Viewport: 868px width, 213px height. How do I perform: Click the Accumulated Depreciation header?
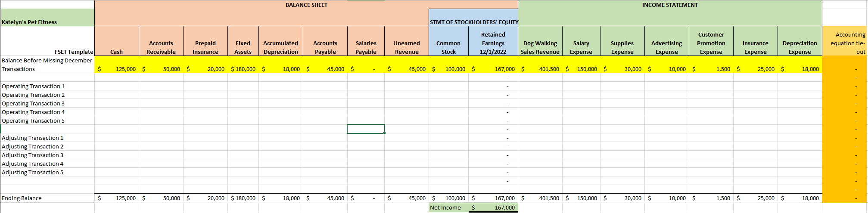pyautogui.click(x=281, y=41)
